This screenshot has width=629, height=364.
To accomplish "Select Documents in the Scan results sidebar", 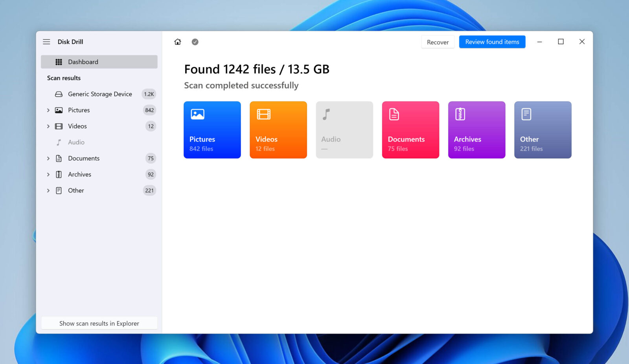I will (x=84, y=158).
